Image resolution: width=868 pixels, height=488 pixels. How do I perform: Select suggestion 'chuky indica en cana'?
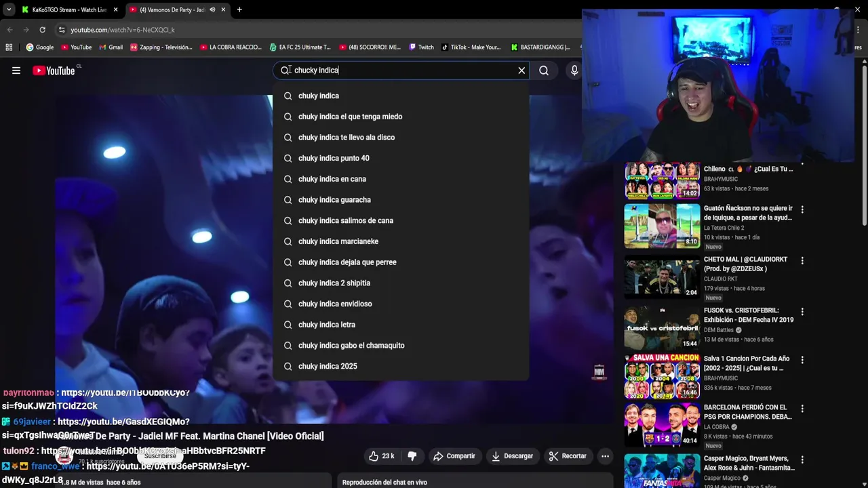tap(401, 179)
